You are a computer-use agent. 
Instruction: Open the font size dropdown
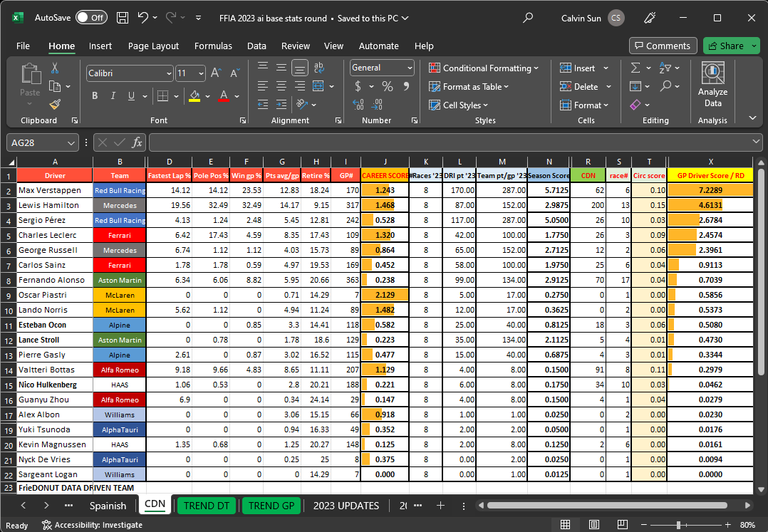point(202,73)
